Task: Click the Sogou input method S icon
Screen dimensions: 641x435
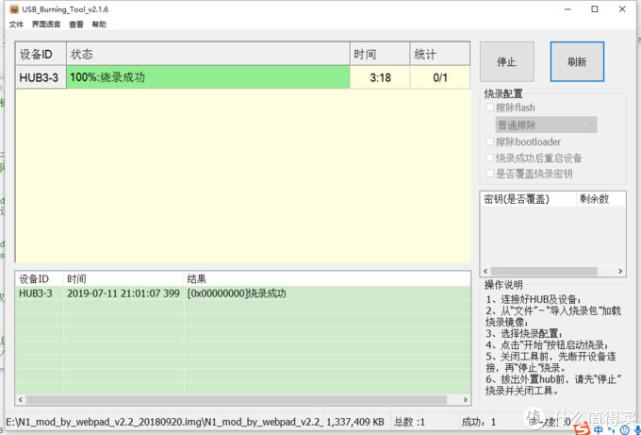Action: [x=581, y=429]
